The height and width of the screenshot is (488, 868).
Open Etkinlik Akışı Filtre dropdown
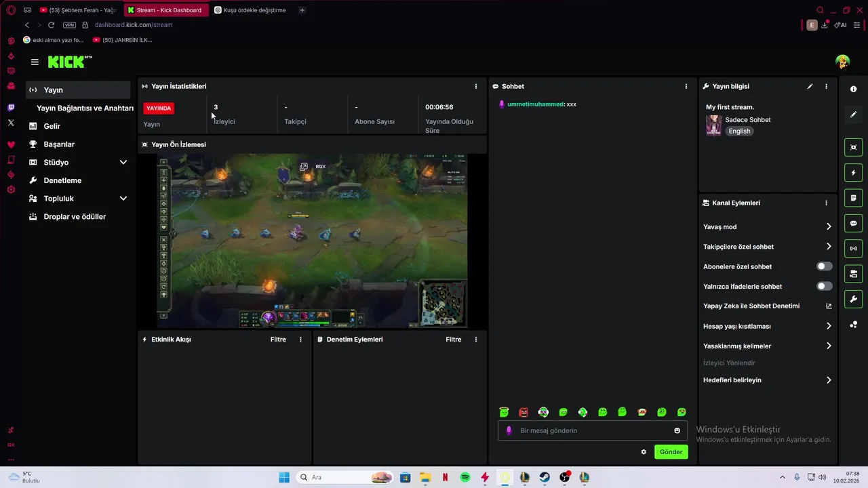(x=278, y=340)
